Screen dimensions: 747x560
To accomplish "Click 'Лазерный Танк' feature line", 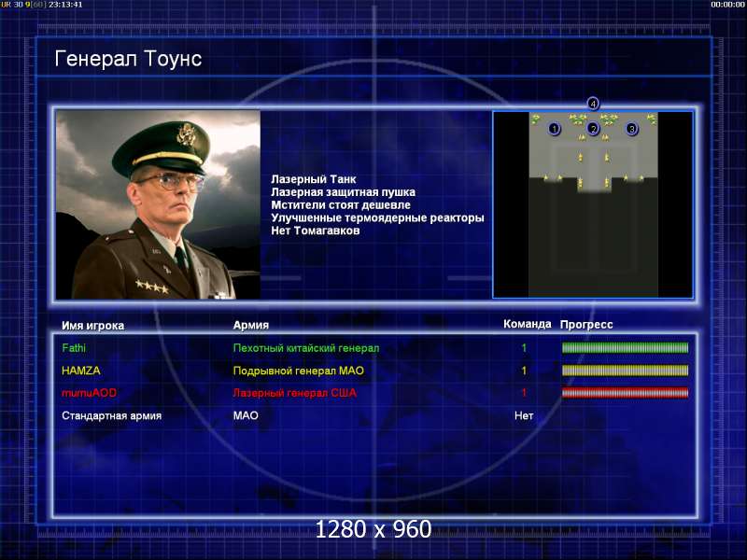I will 314,179.
